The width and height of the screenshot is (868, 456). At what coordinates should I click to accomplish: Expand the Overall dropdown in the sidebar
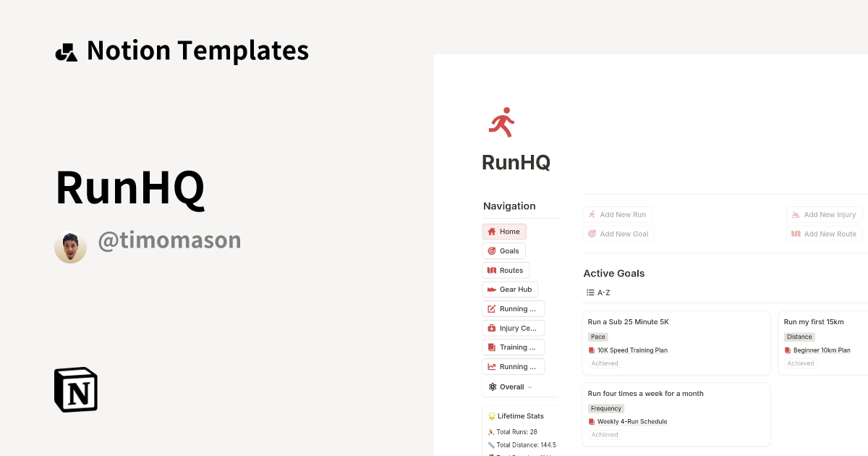(x=511, y=387)
